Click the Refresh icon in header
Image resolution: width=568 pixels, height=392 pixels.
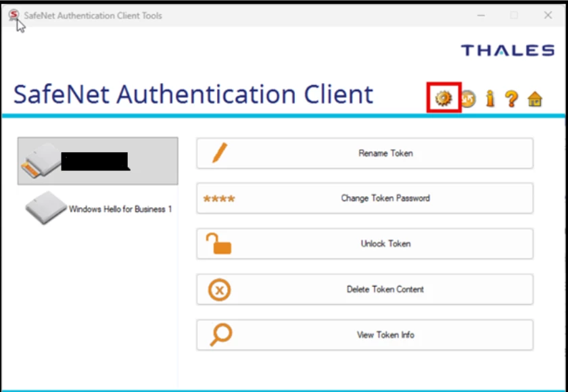tap(468, 99)
